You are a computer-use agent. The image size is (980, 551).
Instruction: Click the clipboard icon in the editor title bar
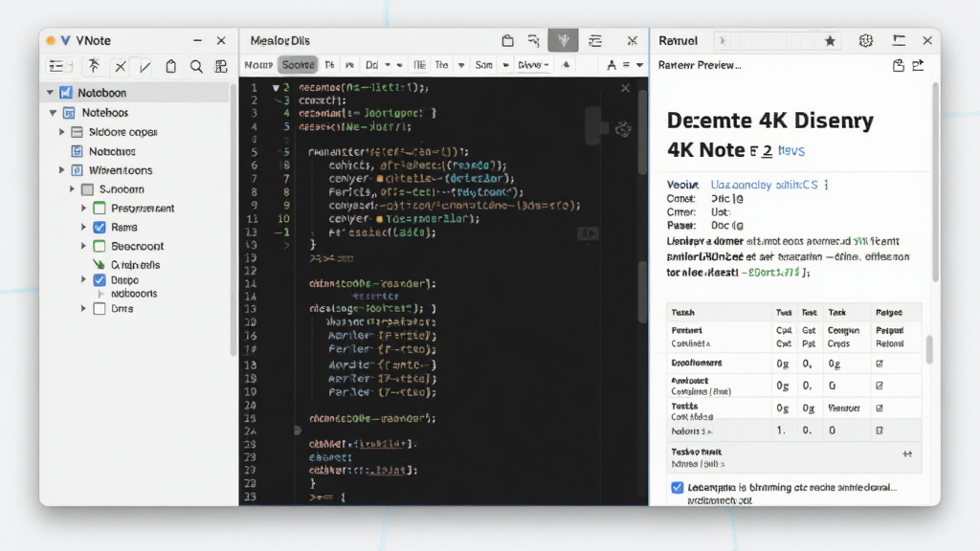507,40
